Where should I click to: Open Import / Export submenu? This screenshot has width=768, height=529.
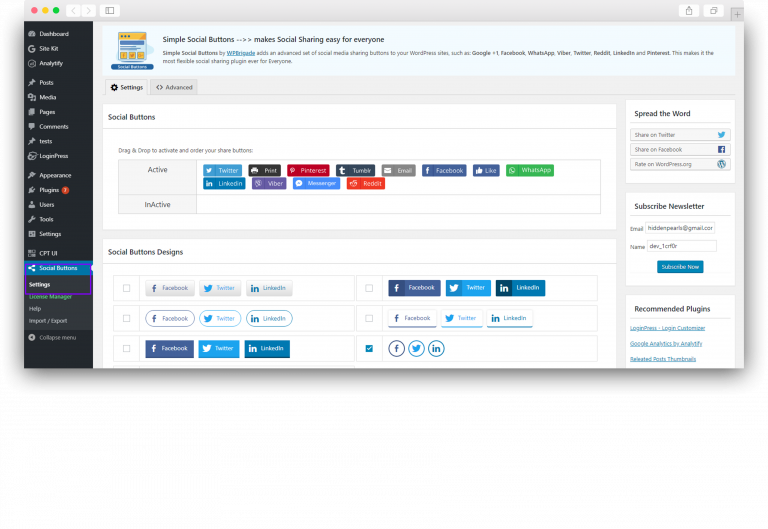(x=48, y=321)
